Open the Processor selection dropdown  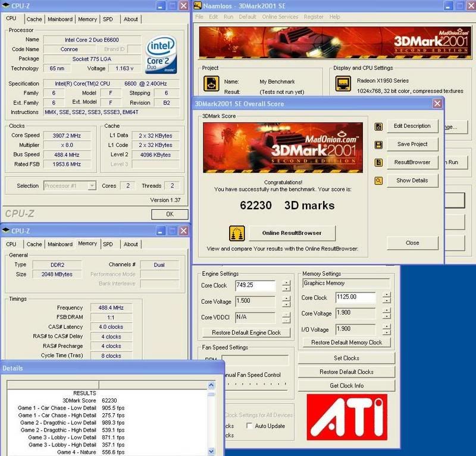pos(92,185)
